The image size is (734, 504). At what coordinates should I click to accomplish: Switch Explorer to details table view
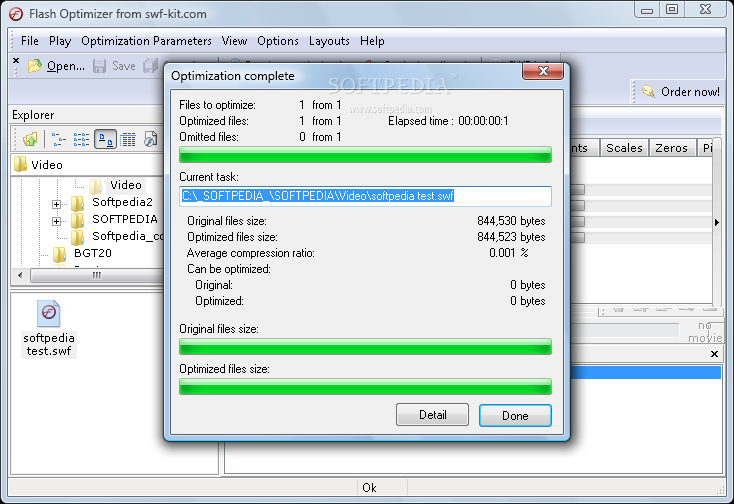pos(128,139)
